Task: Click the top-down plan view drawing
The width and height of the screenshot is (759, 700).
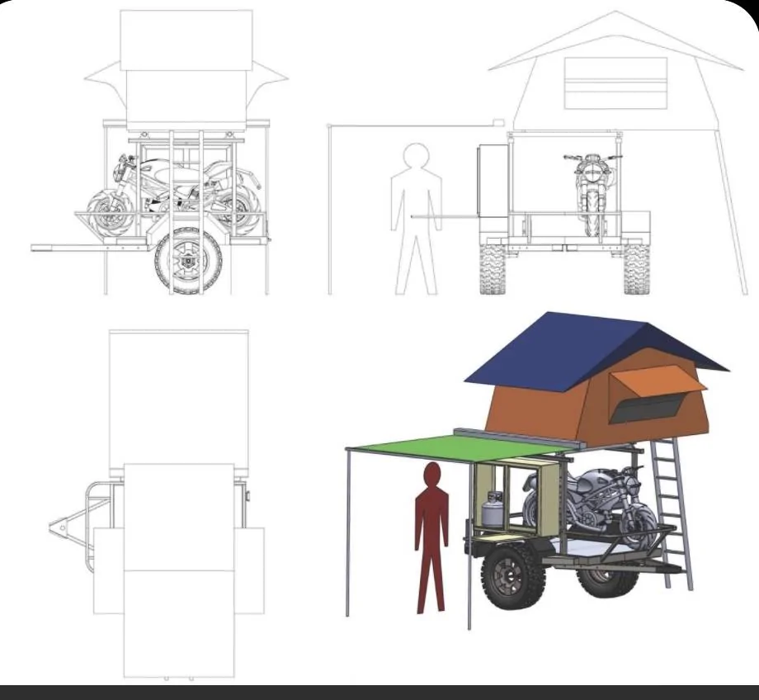Action: (x=157, y=504)
